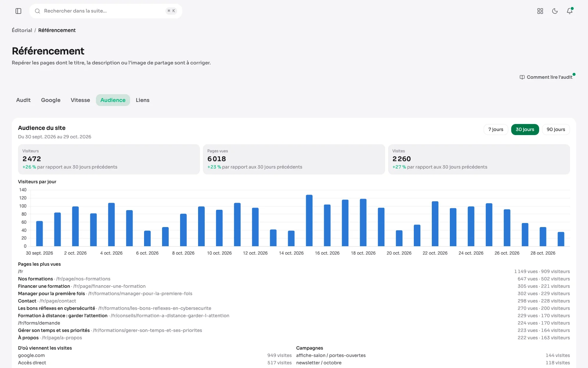Click the newsletter / octobre campaign
This screenshot has width=588, height=368.
[x=433, y=363]
